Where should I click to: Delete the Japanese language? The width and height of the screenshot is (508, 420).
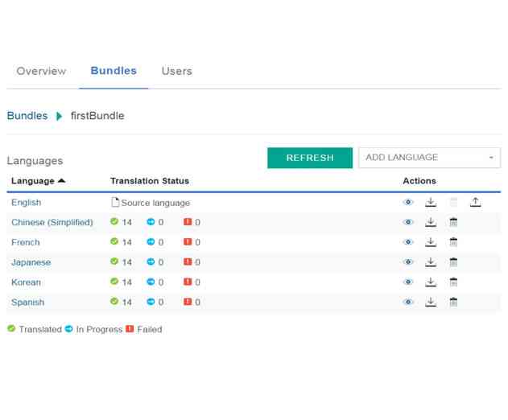[453, 262]
